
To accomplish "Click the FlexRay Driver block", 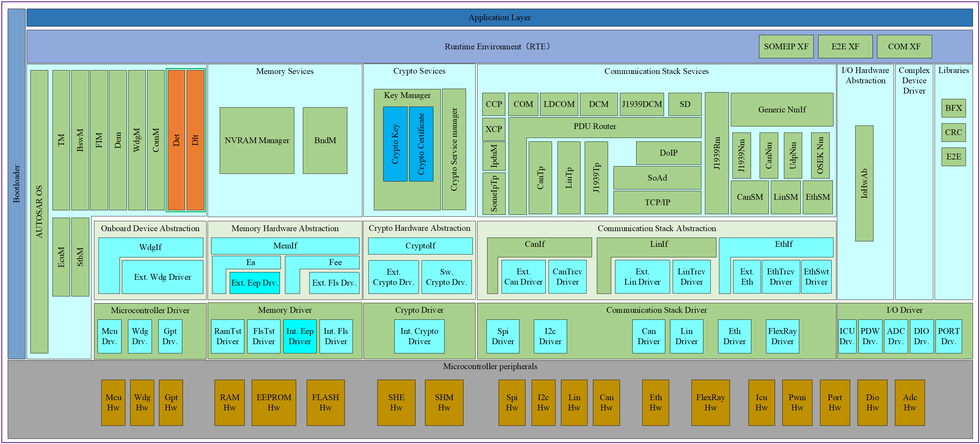I will [783, 336].
